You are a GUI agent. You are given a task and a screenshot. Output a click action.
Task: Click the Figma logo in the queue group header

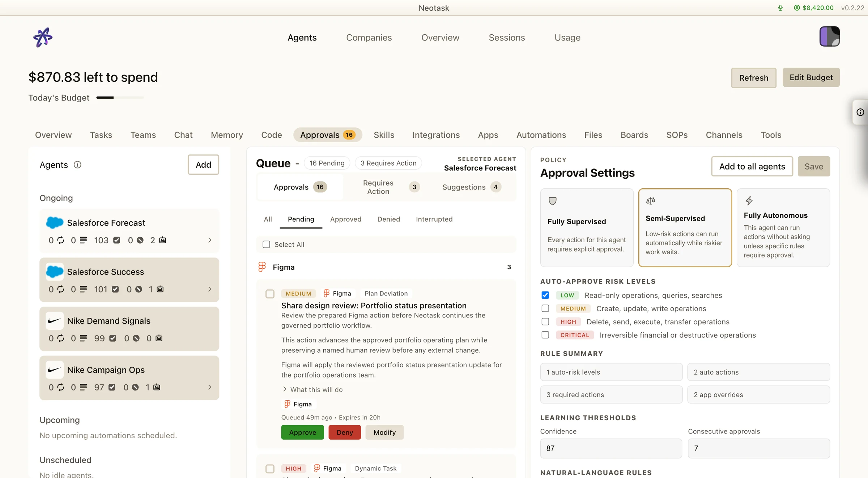click(x=262, y=267)
